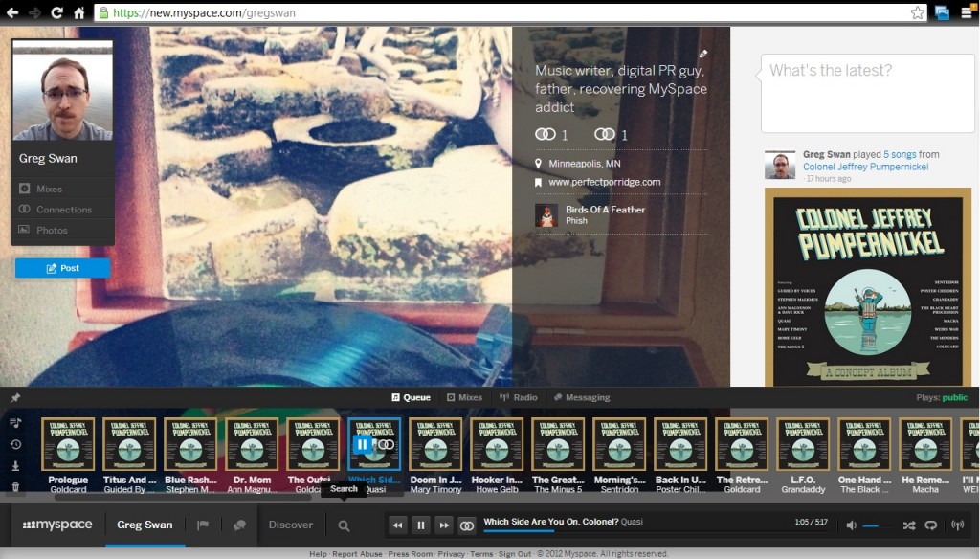Viewport: 980px width, 559px height.
Task: Click the edit pencil icon on profile
Action: pos(703,55)
